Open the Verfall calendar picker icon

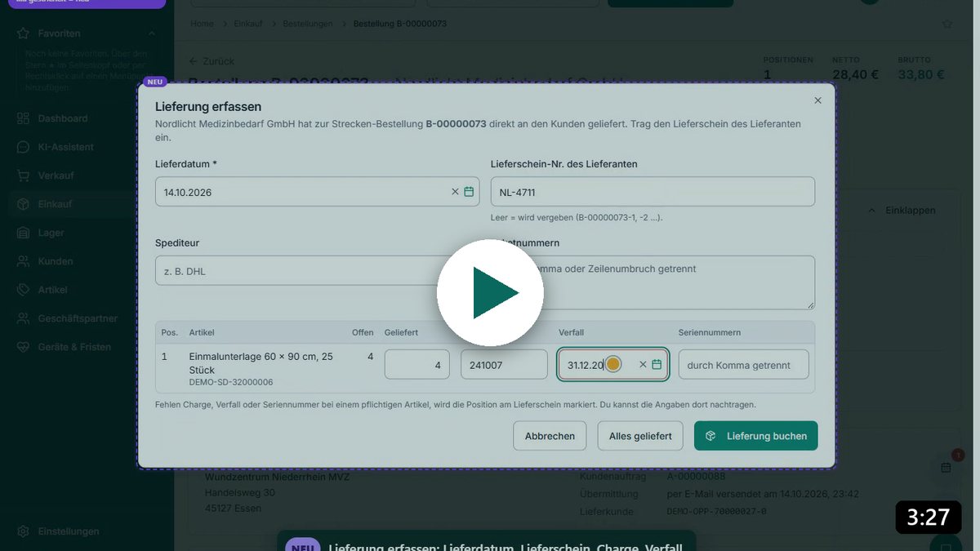tap(657, 365)
